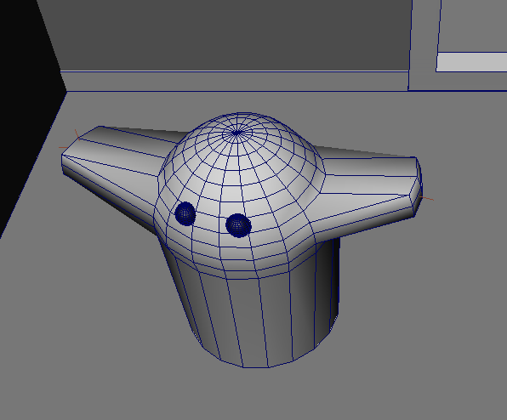The image size is (507, 420).
Task: Select the vertical pillar near the right wall
Action: tap(424, 45)
